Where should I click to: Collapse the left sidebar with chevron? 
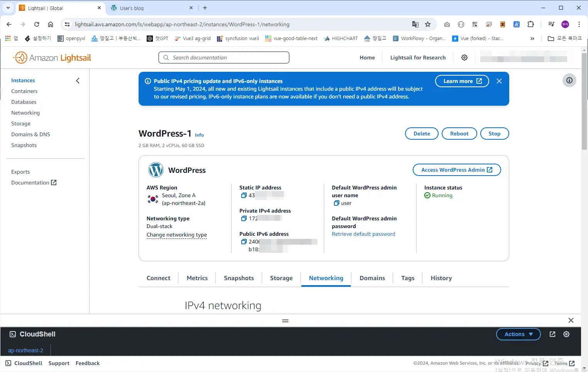(x=78, y=81)
